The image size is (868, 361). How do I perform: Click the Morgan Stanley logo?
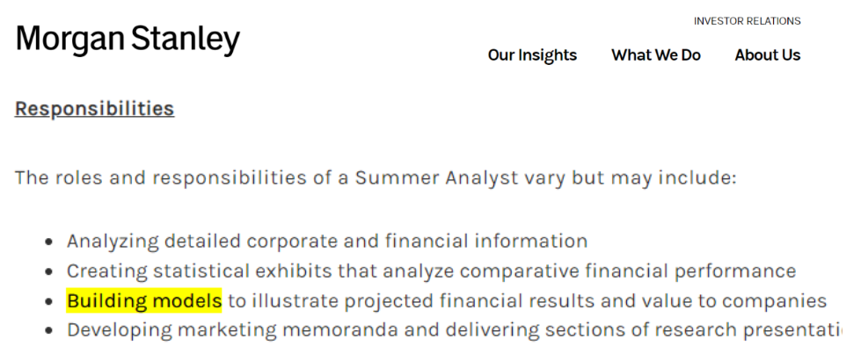(128, 40)
